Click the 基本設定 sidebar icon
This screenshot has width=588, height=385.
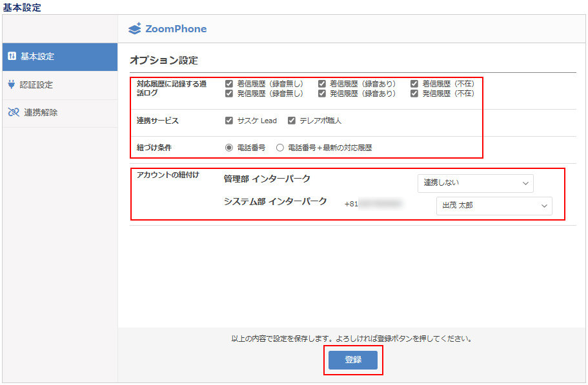(x=12, y=56)
